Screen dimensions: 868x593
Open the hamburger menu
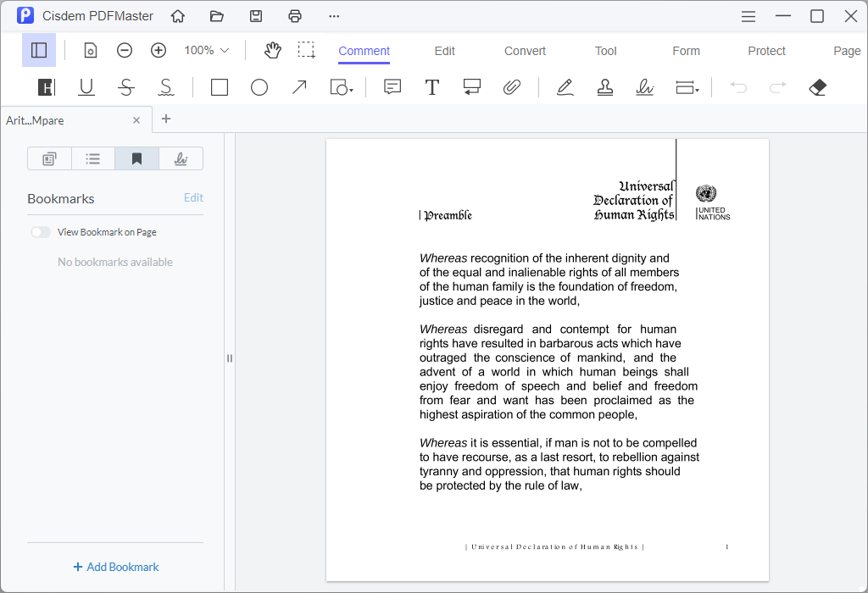click(x=748, y=16)
